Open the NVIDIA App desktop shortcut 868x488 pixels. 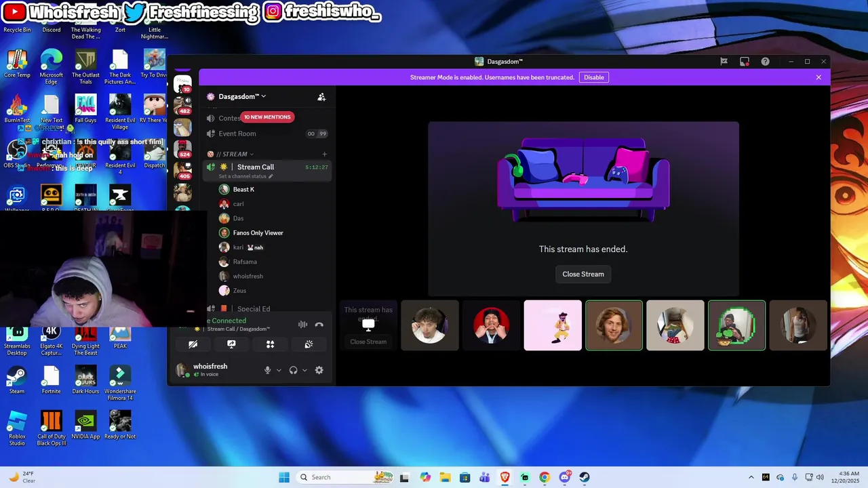(x=85, y=424)
